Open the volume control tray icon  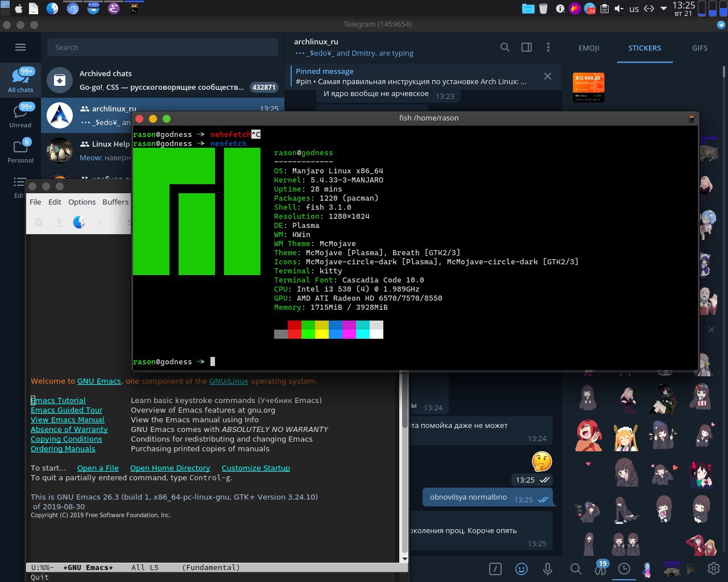coord(619,9)
